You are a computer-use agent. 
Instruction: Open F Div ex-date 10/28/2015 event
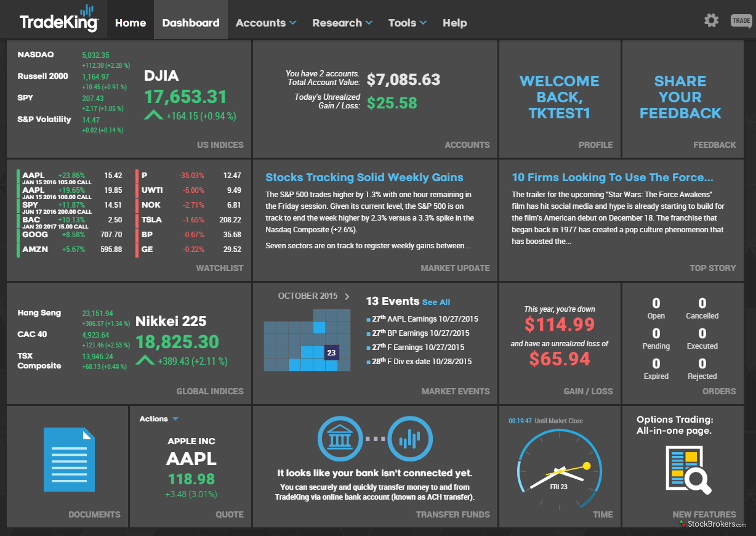pyautogui.click(x=419, y=362)
